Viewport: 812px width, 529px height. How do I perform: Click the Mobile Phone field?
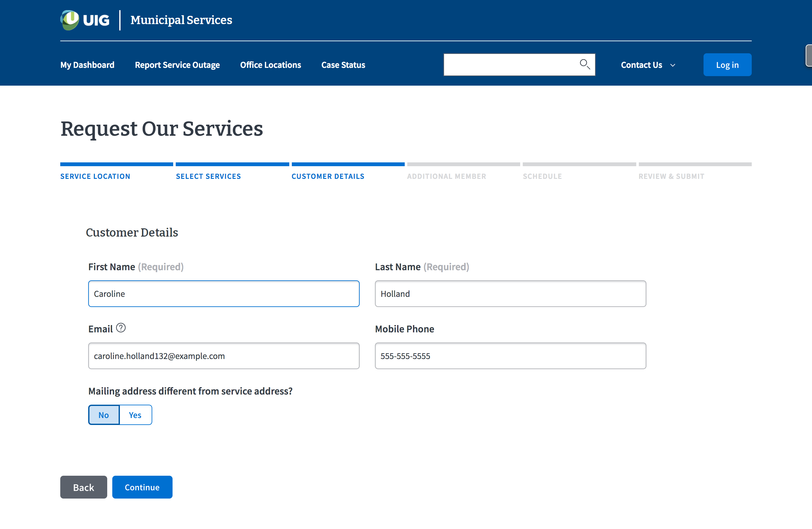click(x=510, y=356)
